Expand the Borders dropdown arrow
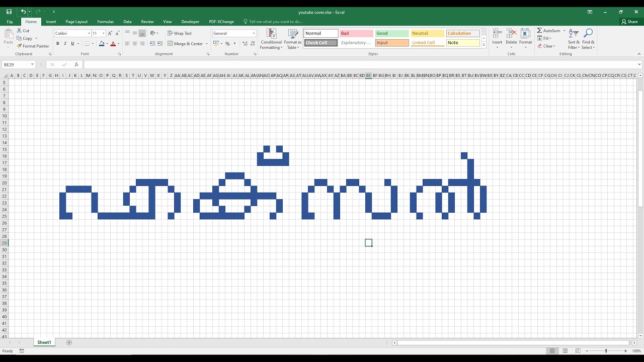This screenshot has height=362, width=644. pos(93,44)
